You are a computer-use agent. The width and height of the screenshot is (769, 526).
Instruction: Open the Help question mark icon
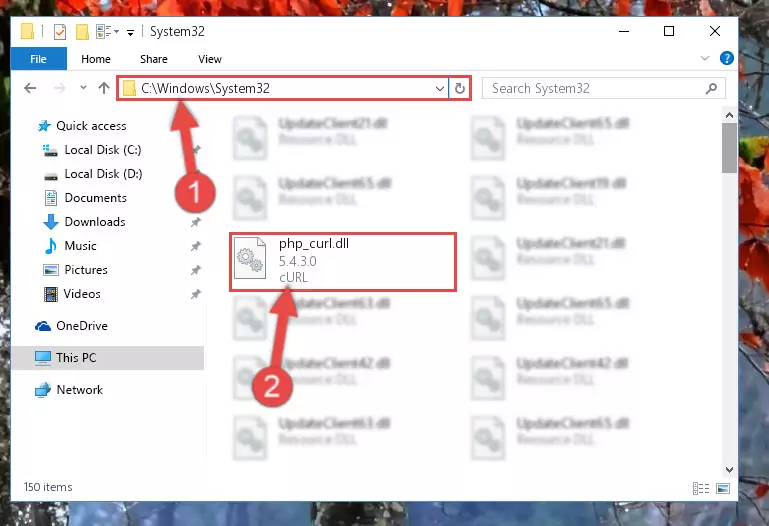pyautogui.click(x=726, y=58)
